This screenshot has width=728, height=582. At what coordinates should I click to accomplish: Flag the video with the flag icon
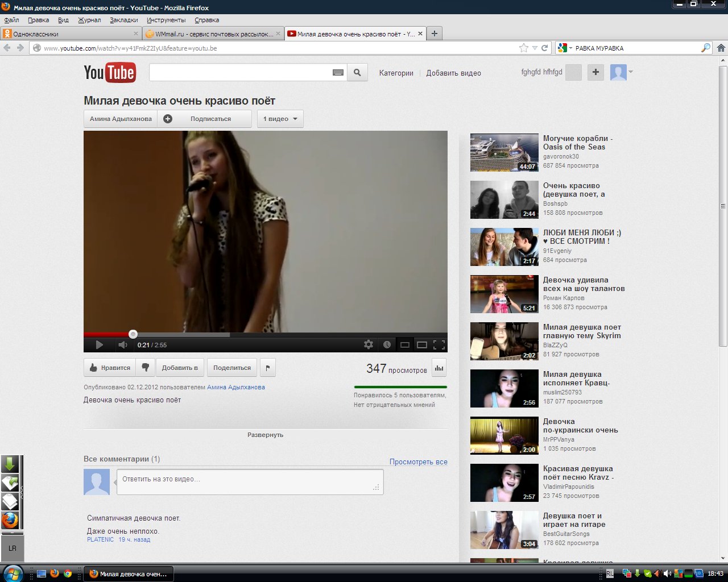pos(268,368)
